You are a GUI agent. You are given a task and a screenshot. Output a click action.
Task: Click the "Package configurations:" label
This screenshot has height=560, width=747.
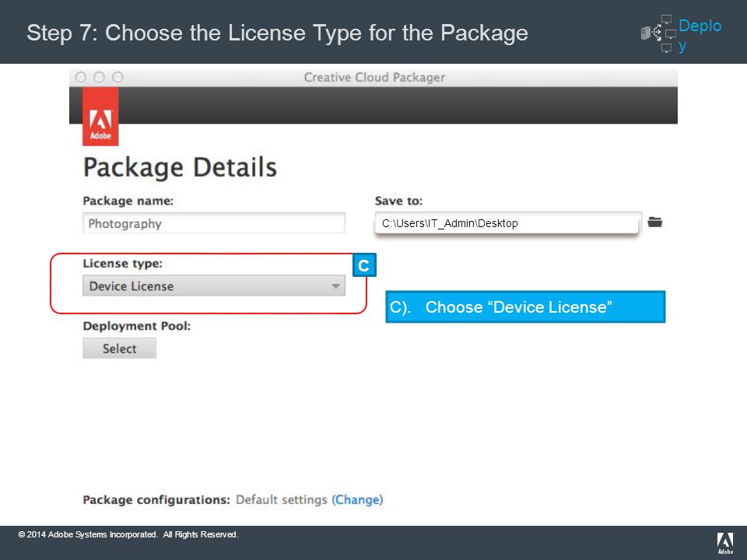point(156,499)
